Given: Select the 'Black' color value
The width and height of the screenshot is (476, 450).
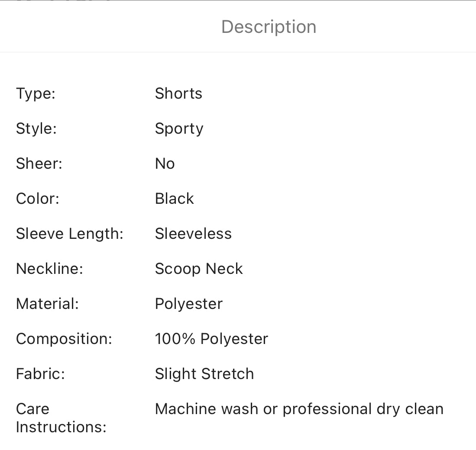Looking at the screenshot, I should pyautogui.click(x=174, y=199).
